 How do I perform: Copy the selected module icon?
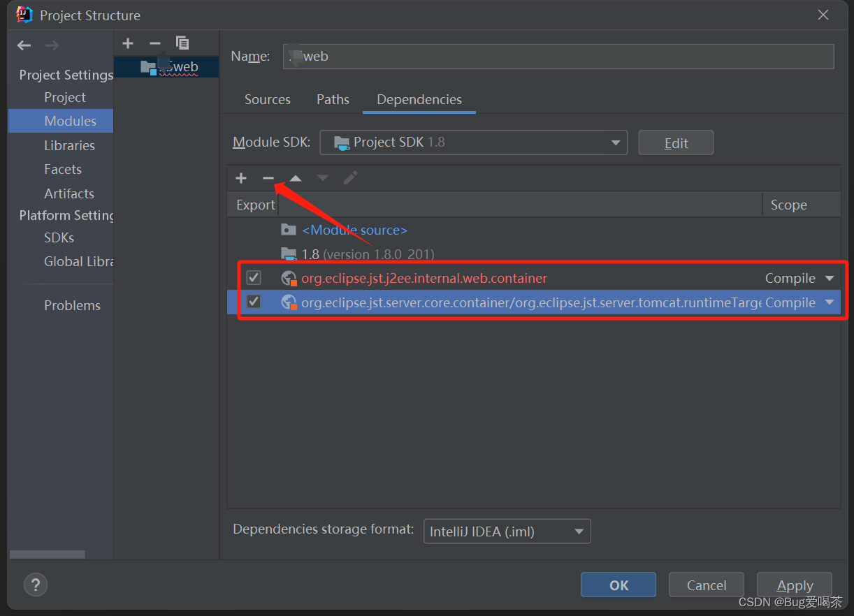(x=182, y=43)
